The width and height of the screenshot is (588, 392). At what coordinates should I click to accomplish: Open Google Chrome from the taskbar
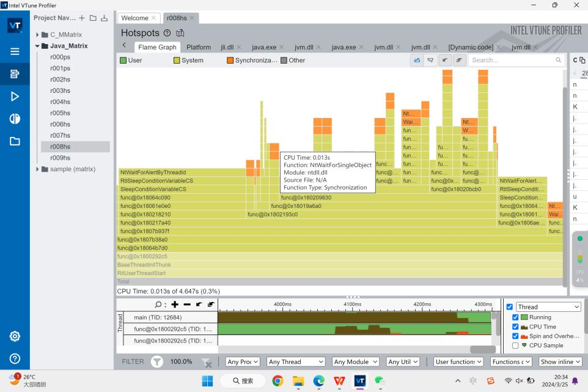click(x=278, y=381)
